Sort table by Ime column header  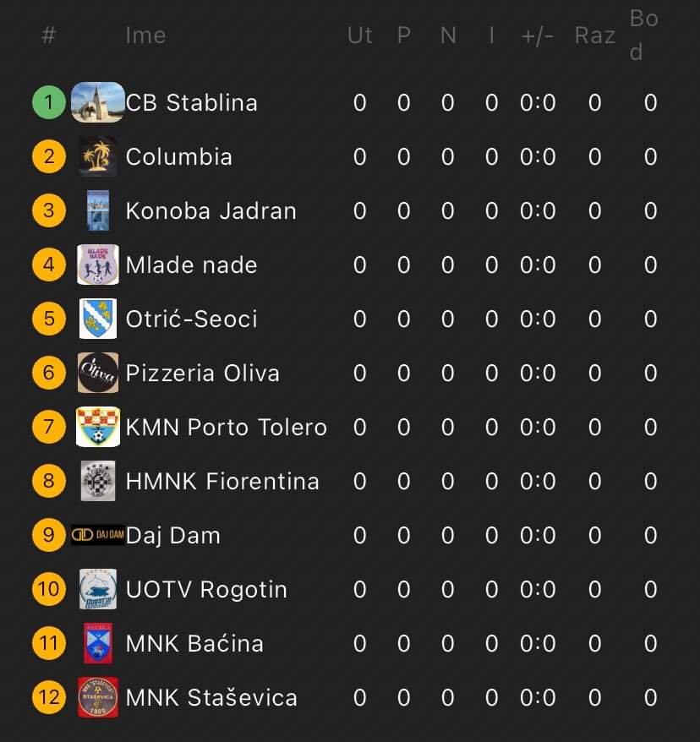click(145, 35)
